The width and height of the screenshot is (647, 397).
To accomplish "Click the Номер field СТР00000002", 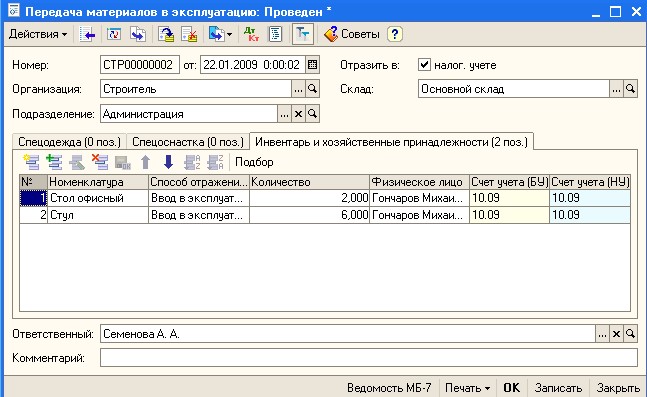I will click(x=140, y=65).
